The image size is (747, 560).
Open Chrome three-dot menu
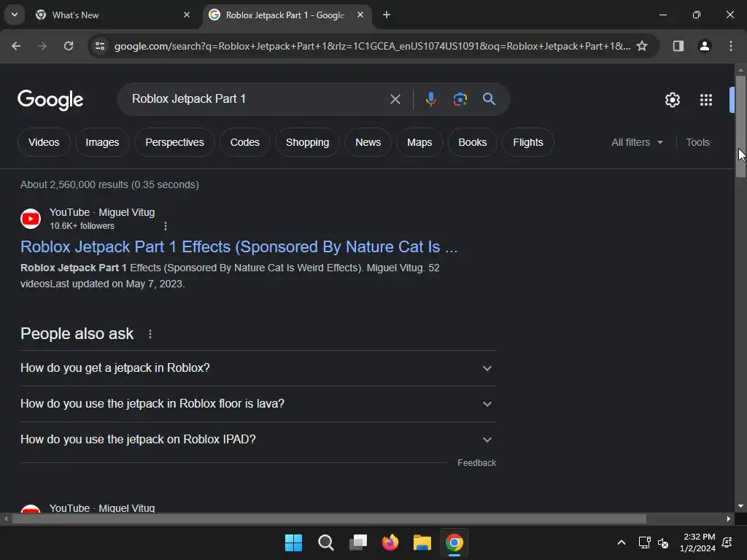pyautogui.click(x=731, y=46)
